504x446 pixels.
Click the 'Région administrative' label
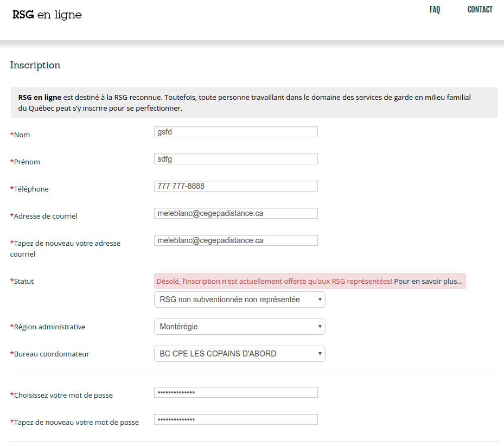(x=49, y=327)
